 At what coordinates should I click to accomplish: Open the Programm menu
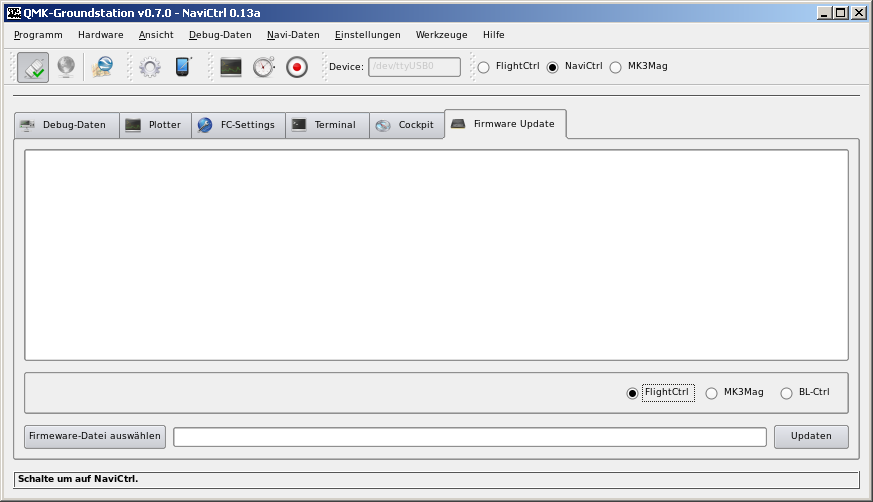[x=38, y=34]
